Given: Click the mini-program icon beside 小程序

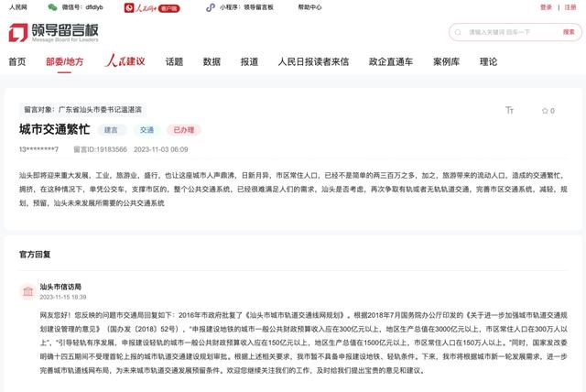Looking at the screenshot, I should 211,7.
